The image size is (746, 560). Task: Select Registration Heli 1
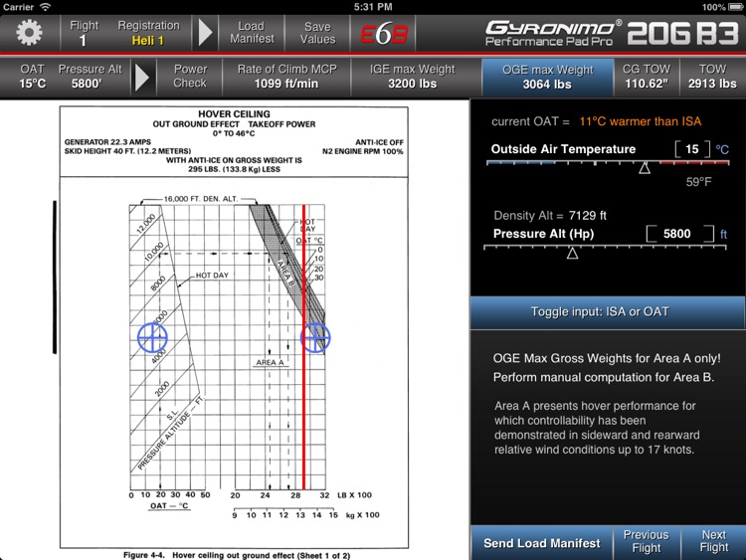tap(148, 33)
